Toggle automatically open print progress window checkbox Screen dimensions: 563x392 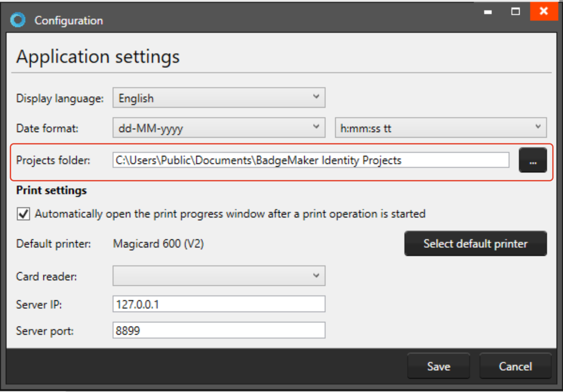tap(23, 213)
